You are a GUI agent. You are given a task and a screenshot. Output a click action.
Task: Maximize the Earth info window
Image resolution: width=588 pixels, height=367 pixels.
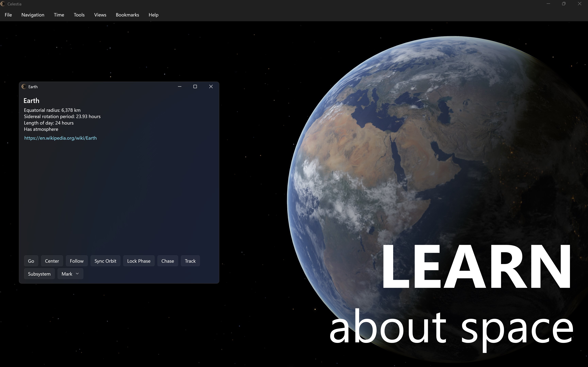pyautogui.click(x=195, y=86)
